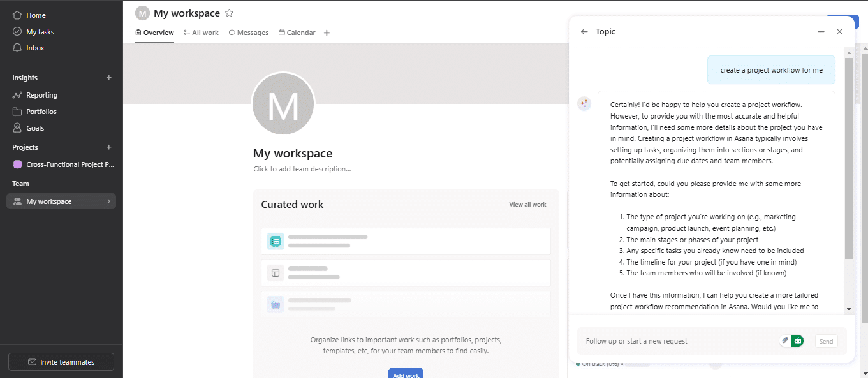Click the chat panel vertical scrollbar thumb

point(849,158)
